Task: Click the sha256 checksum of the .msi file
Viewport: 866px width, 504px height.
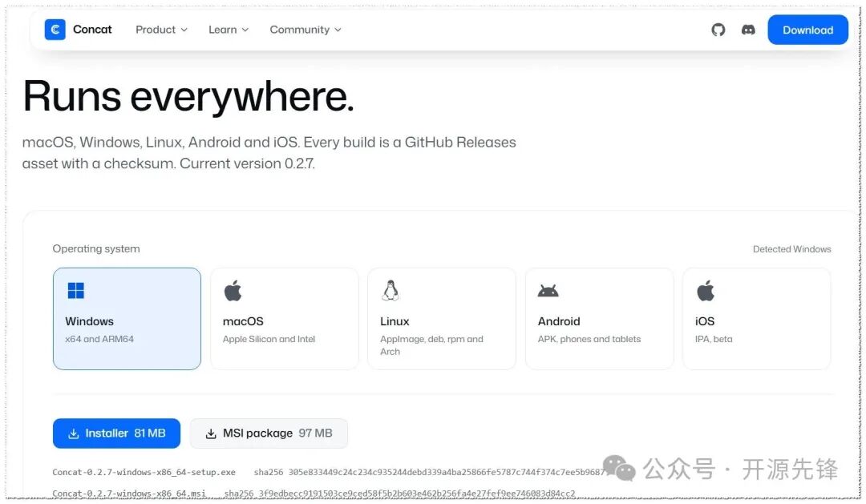Action: [399, 494]
